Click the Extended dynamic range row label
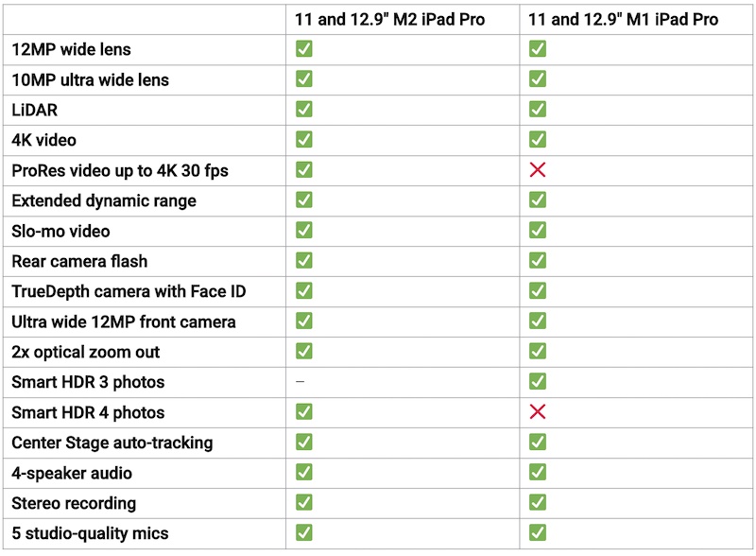The image size is (756, 556). [104, 200]
